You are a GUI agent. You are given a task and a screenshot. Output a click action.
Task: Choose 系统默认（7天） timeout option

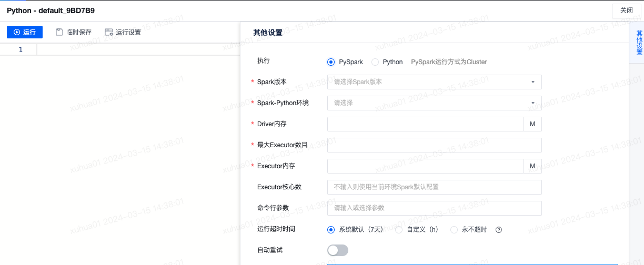(x=331, y=230)
